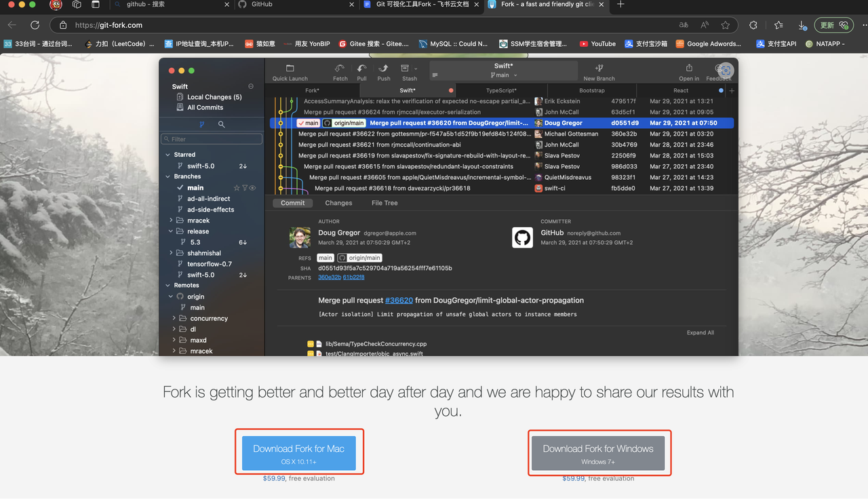Viewport: 868px width, 500px height.
Task: Click the GitHub committer logo
Action: click(x=522, y=237)
